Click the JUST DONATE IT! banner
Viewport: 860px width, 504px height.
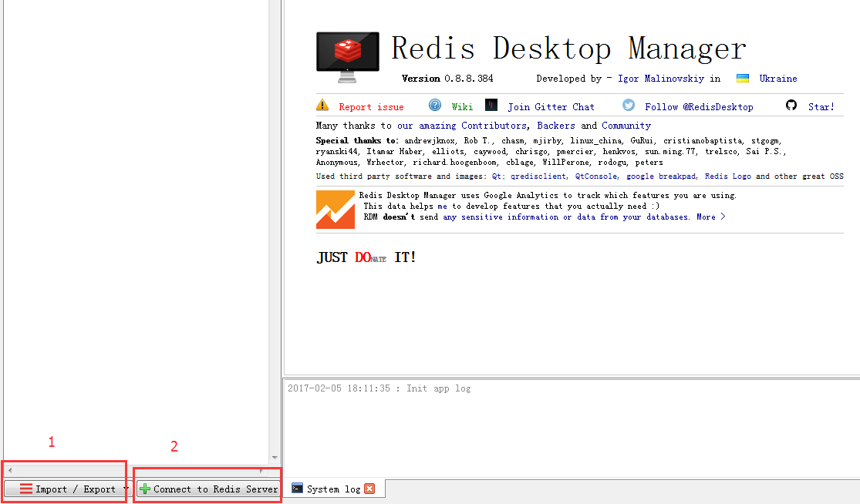[366, 257]
